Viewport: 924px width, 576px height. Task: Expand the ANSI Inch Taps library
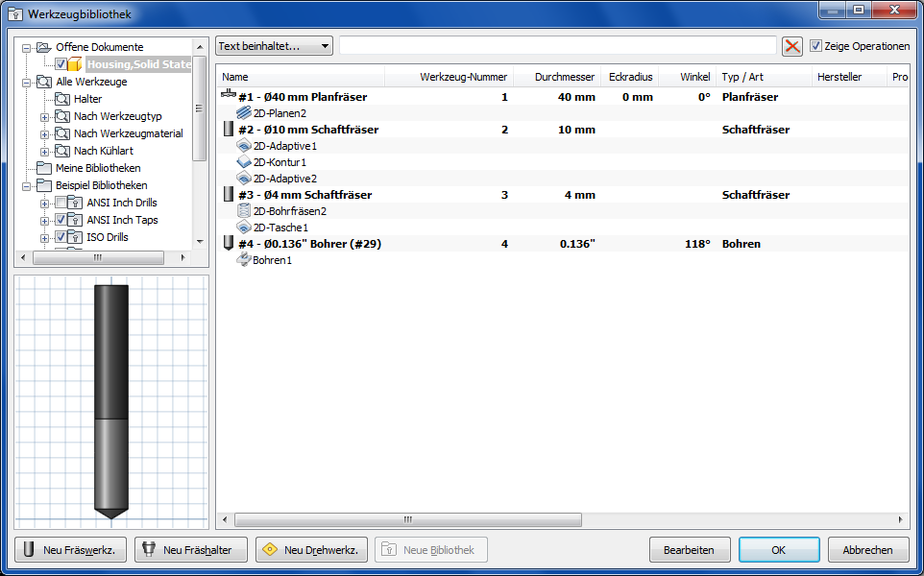(x=45, y=221)
